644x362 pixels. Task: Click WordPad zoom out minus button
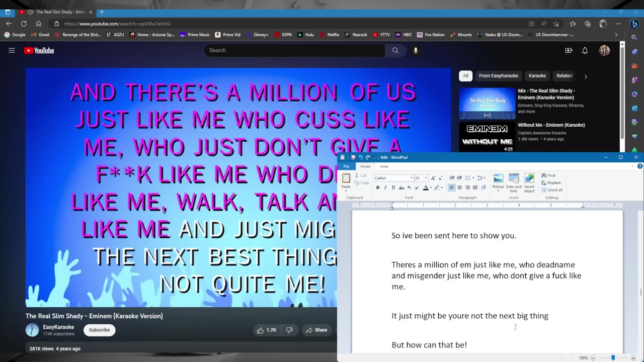pyautogui.click(x=593, y=358)
